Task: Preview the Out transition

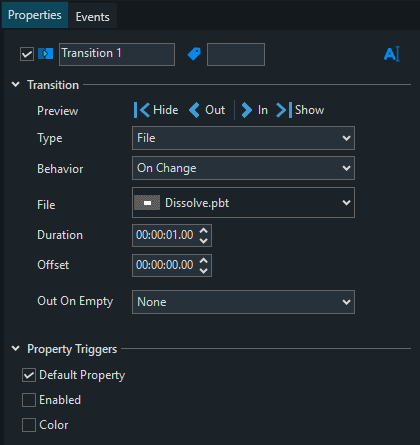Action: point(207,110)
